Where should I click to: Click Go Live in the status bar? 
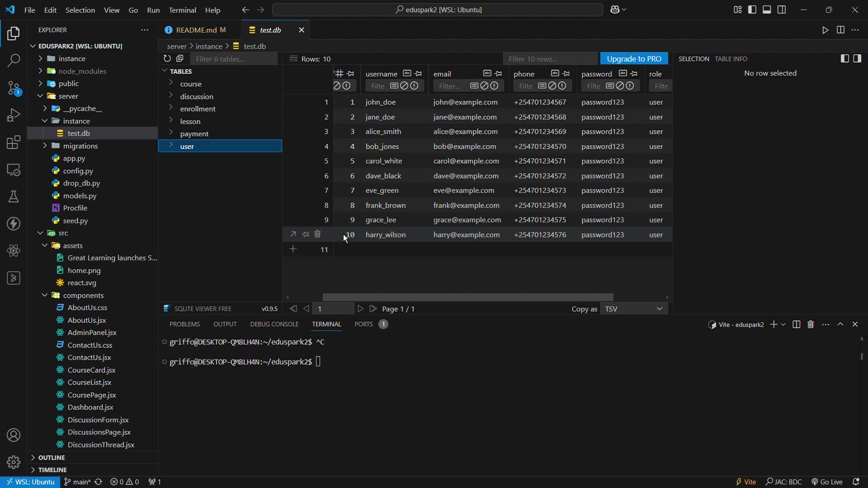(830, 482)
